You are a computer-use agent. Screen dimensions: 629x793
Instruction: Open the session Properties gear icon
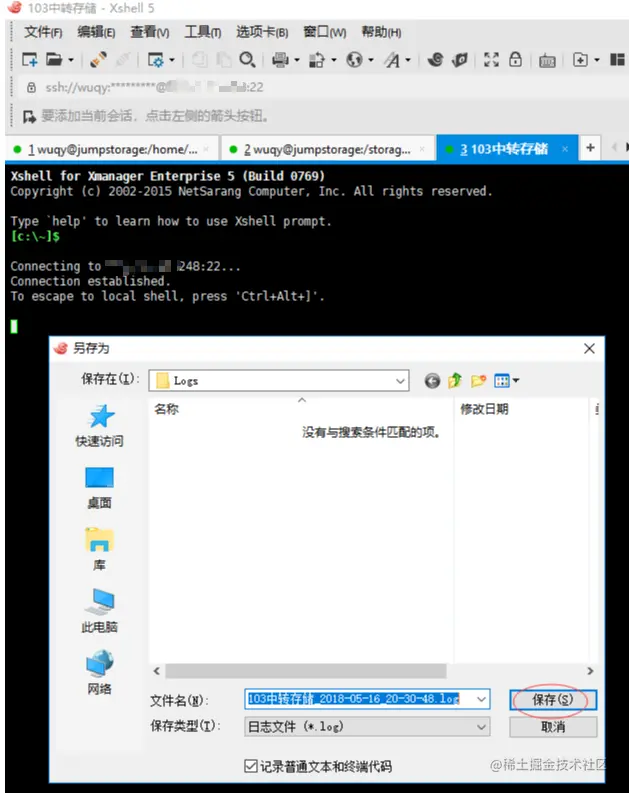coord(156,60)
